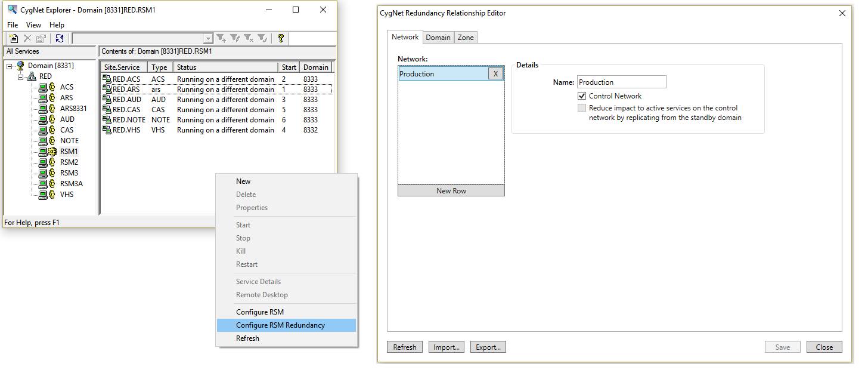The image size is (868, 382).
Task: Sort by the Status column header
Action: (x=225, y=67)
